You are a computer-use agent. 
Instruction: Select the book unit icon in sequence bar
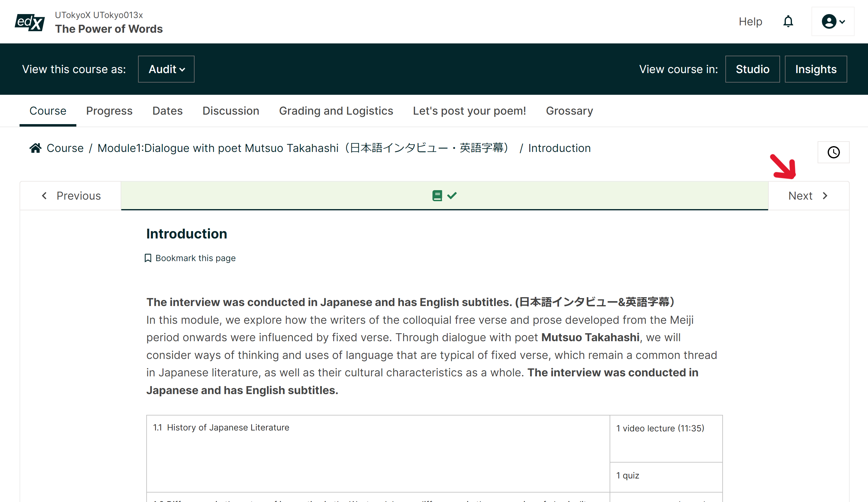[437, 195]
